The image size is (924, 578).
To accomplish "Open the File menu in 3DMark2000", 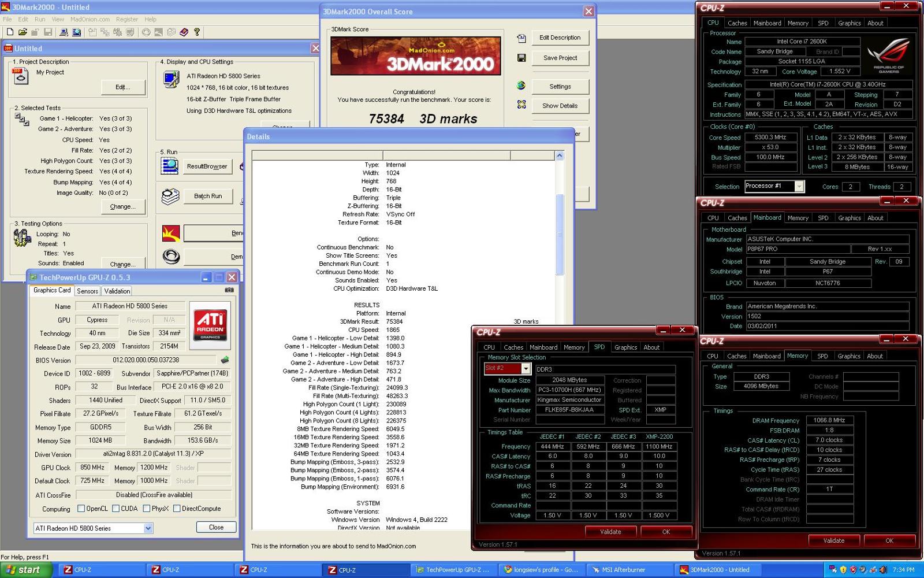I will (x=8, y=19).
